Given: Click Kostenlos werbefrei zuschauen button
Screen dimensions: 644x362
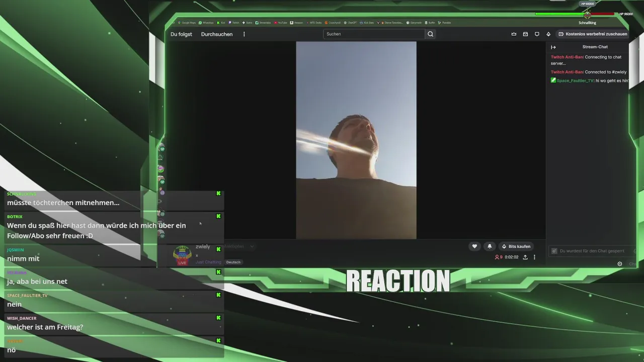Looking at the screenshot, I should pyautogui.click(x=593, y=34).
